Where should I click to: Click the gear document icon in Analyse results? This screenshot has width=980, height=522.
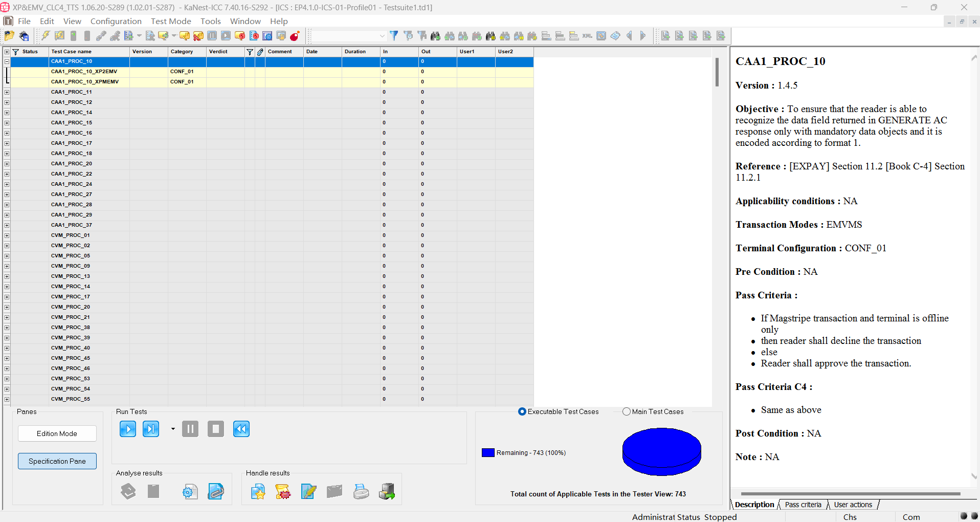coord(190,492)
